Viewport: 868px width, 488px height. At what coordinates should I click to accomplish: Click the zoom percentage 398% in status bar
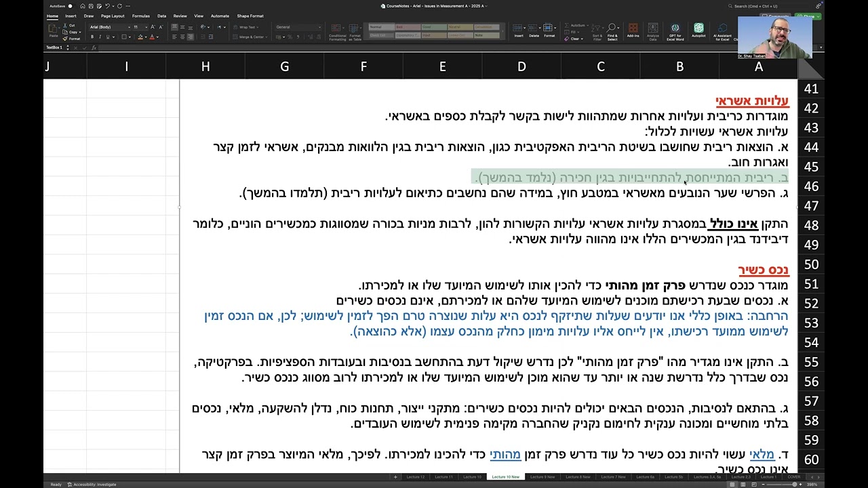[812, 485]
